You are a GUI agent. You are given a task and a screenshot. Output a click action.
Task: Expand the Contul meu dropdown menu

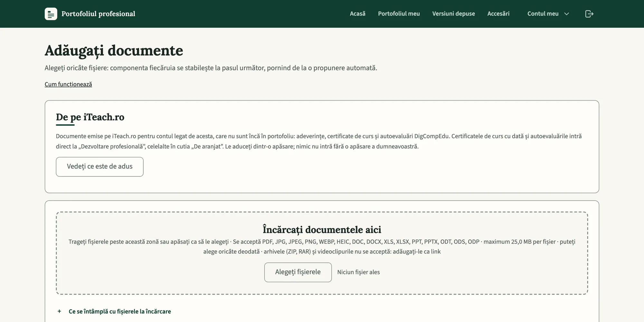548,14
